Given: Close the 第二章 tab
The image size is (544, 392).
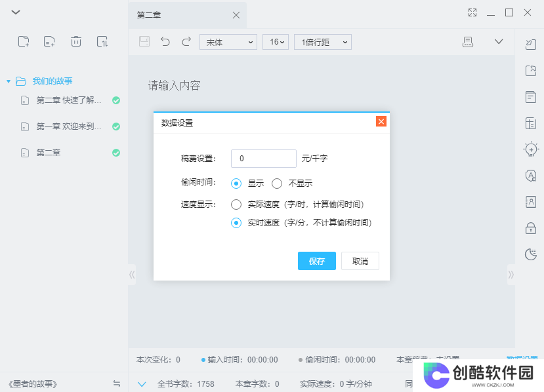Looking at the screenshot, I should point(236,15).
